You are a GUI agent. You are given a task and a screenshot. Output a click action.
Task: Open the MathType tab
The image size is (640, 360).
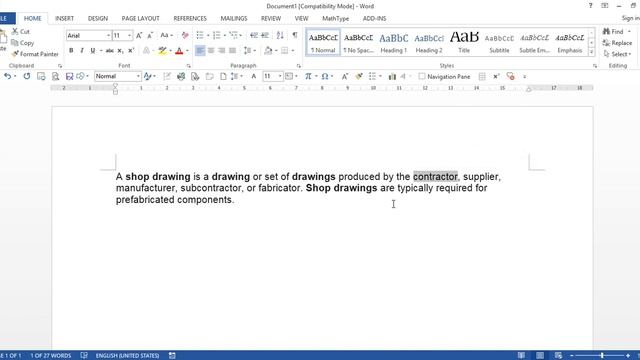pos(336,18)
